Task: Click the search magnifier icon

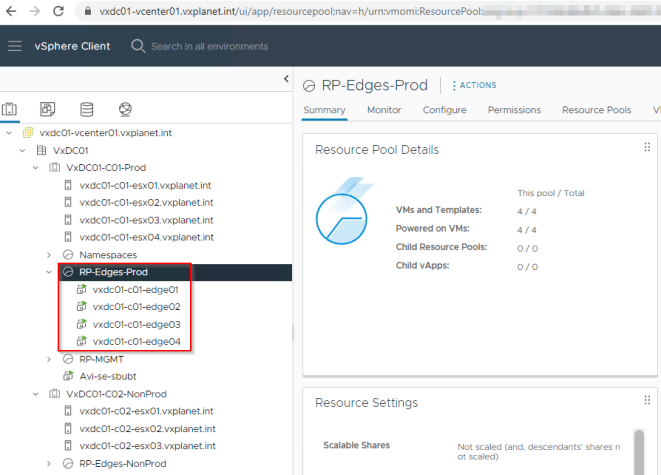Action: [138, 46]
